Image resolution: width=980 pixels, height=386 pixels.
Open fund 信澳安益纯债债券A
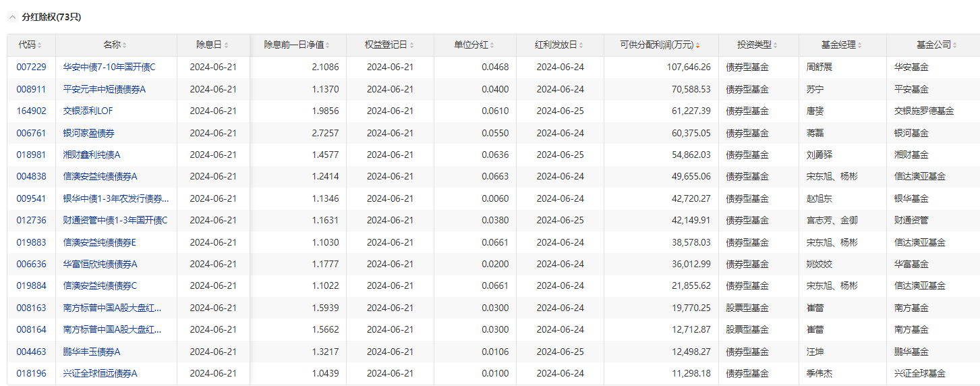(x=100, y=176)
